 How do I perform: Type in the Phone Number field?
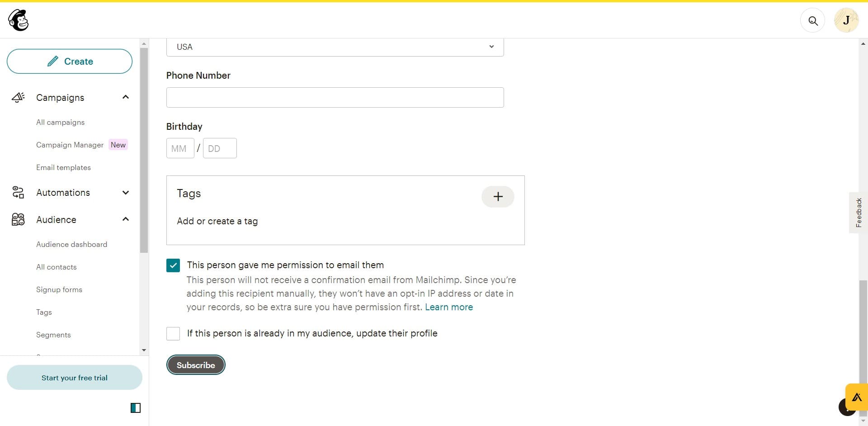click(335, 97)
